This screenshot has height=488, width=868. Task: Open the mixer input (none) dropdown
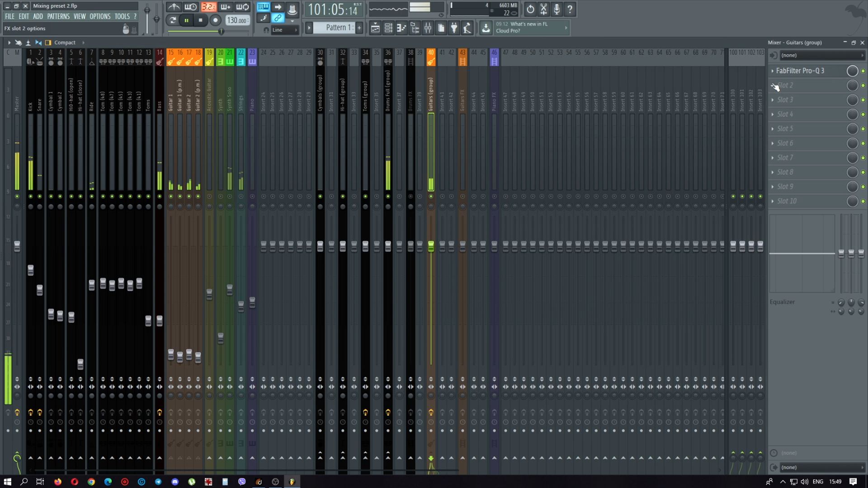(821, 56)
